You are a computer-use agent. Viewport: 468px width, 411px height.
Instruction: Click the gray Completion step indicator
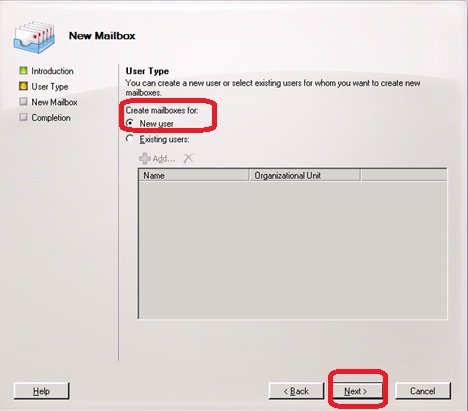pos(23,117)
